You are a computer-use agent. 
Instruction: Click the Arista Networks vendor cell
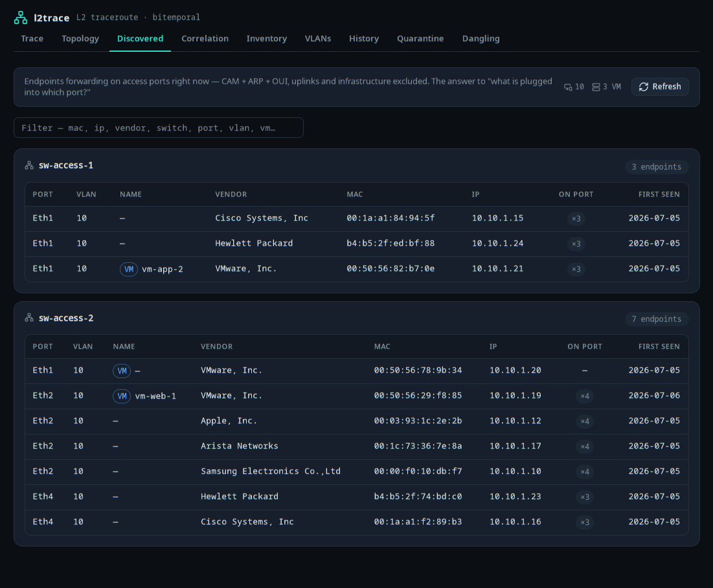tap(239, 446)
